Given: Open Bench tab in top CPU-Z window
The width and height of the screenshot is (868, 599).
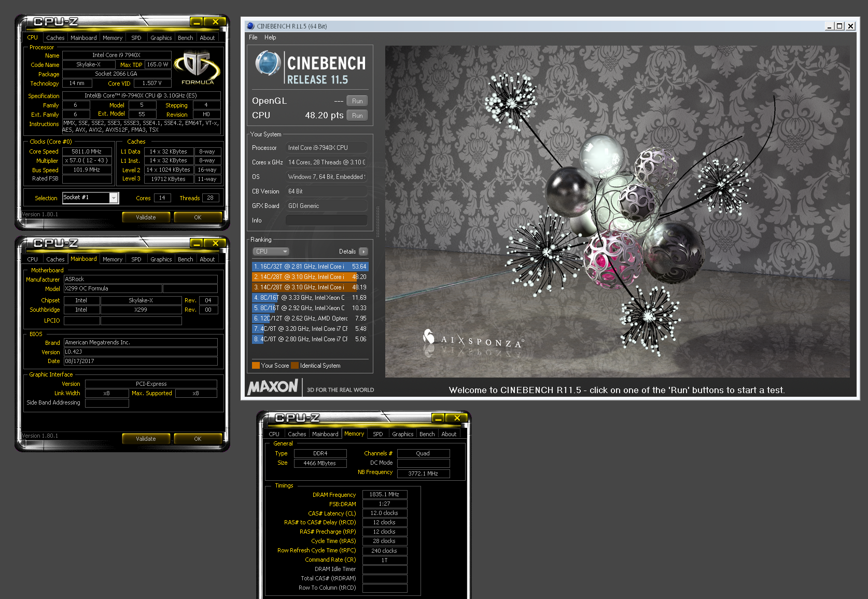Looking at the screenshot, I should (185, 38).
